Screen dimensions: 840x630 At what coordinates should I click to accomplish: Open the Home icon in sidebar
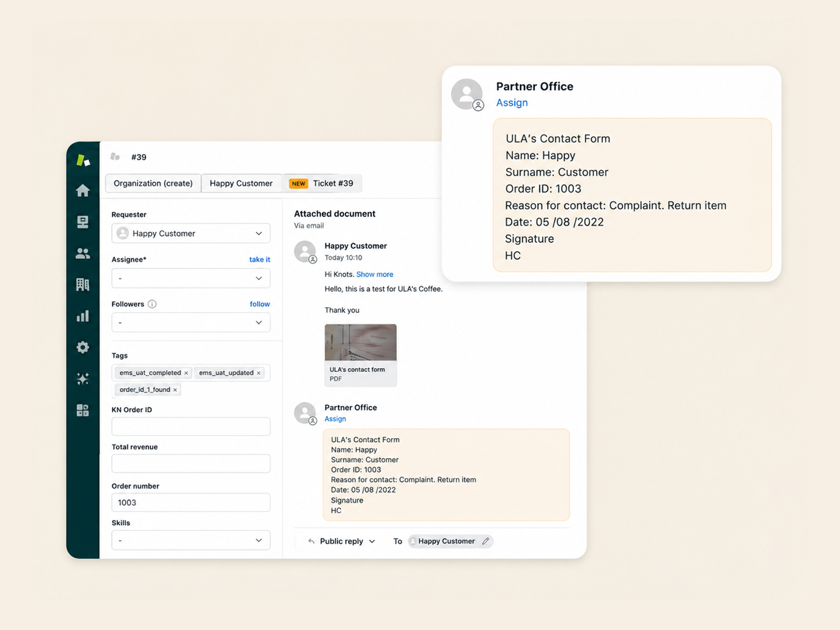pyautogui.click(x=83, y=190)
